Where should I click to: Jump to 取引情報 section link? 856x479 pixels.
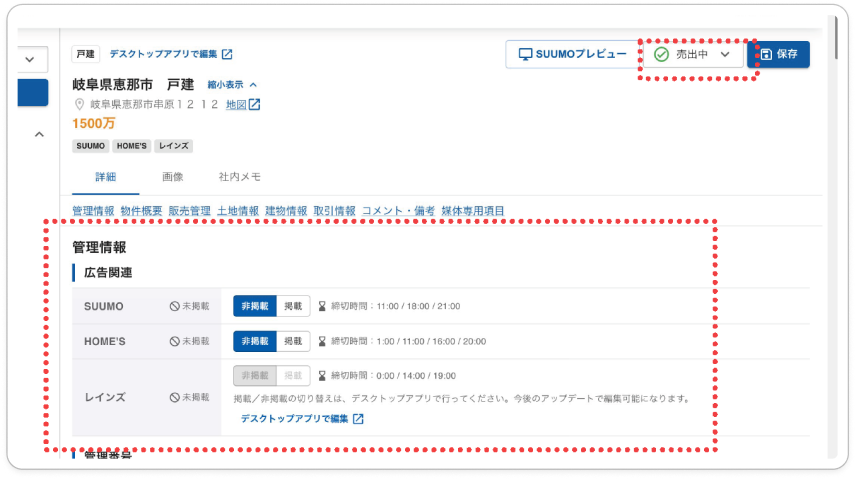[335, 211]
